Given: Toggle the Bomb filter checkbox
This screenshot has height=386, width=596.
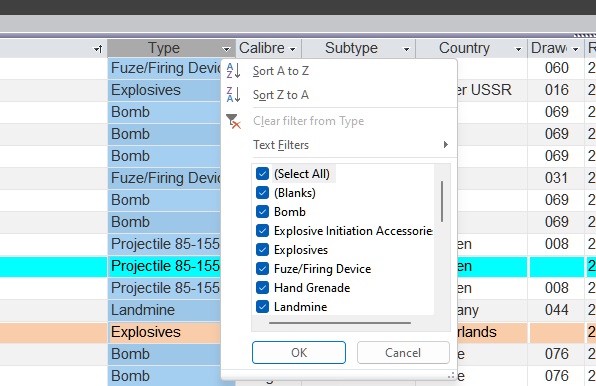Looking at the screenshot, I should coord(262,212).
